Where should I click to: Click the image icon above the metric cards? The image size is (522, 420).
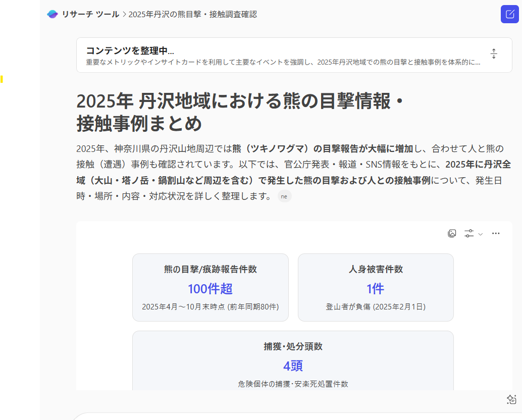pos(452,233)
